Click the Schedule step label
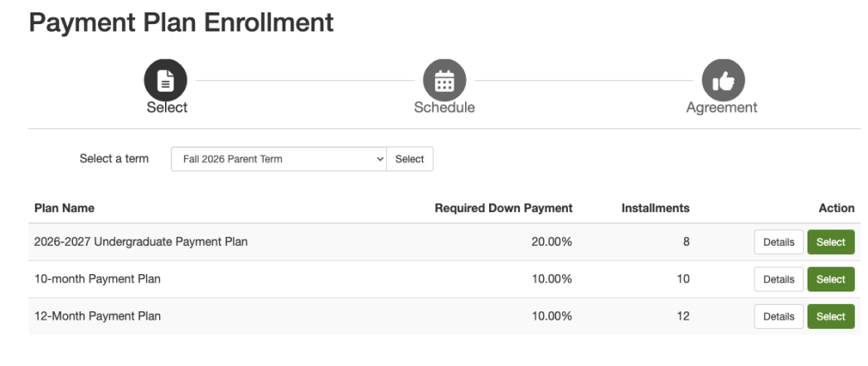This screenshot has width=868, height=366. click(x=444, y=108)
